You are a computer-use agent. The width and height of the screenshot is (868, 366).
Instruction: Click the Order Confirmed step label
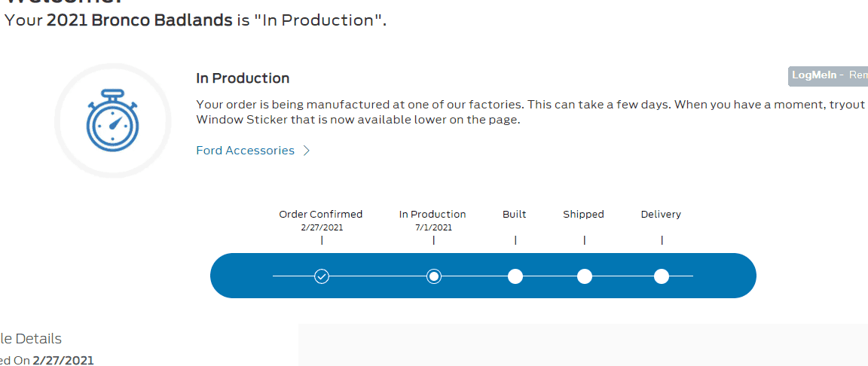tap(320, 214)
